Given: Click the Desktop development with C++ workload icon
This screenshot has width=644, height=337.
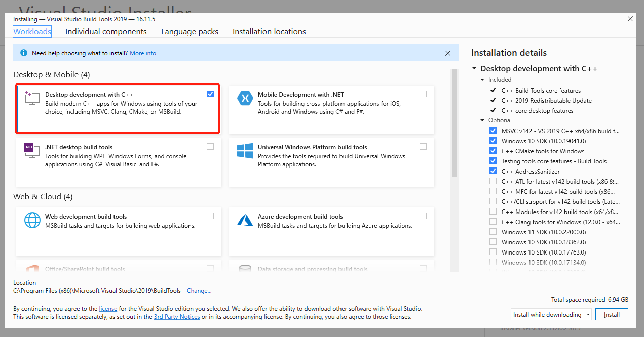Looking at the screenshot, I should [x=32, y=98].
